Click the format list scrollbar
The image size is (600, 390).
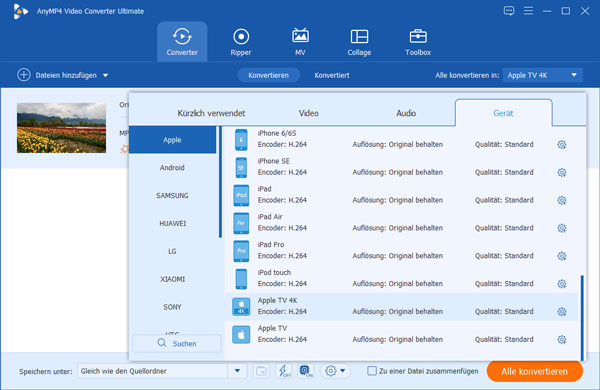[x=582, y=318]
